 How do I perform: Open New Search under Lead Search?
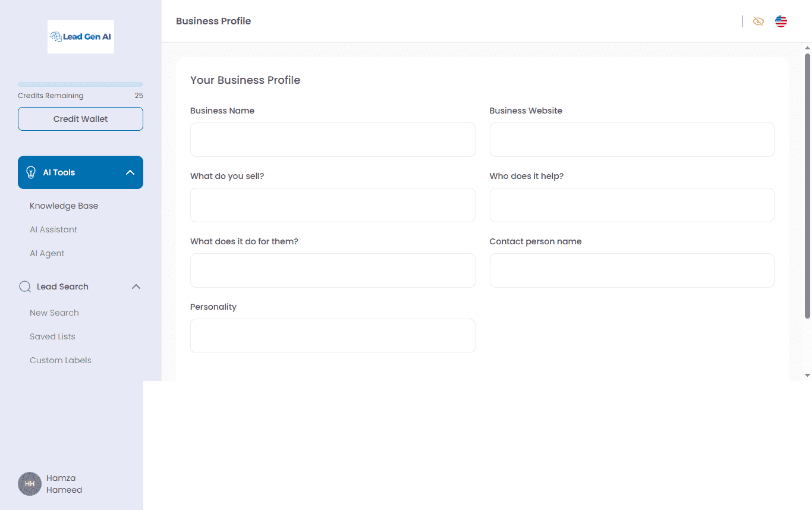[x=54, y=312]
